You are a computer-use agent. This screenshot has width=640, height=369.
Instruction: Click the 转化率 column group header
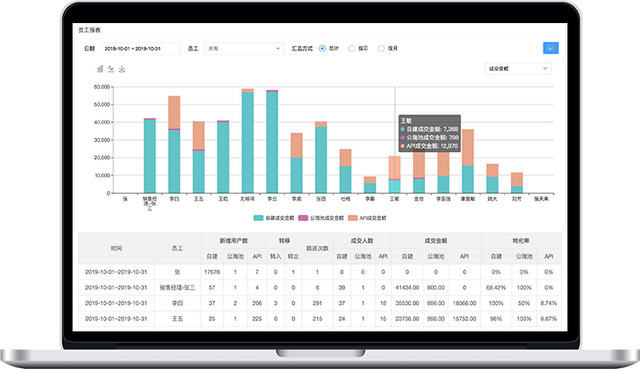[x=521, y=241]
